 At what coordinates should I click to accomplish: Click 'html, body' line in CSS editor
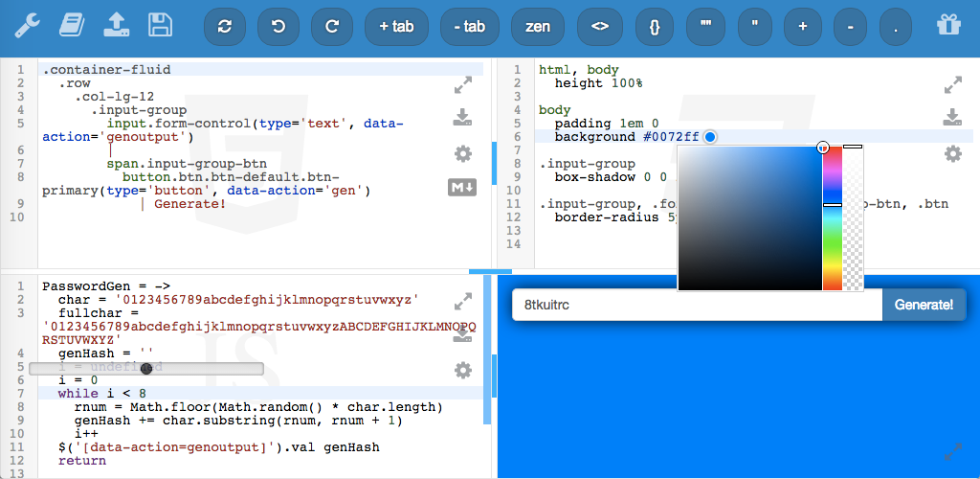(579, 69)
